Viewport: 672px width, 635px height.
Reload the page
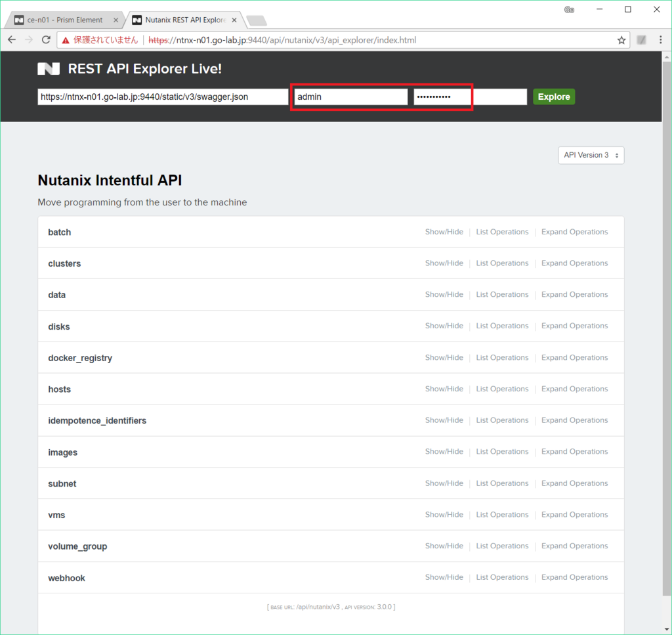45,39
